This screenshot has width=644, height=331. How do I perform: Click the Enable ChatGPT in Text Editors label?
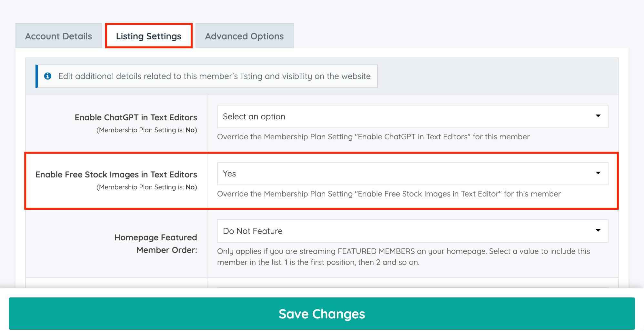coord(136,117)
